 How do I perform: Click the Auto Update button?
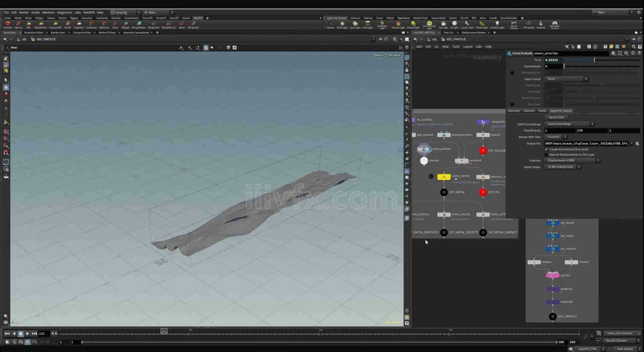(x=625, y=349)
